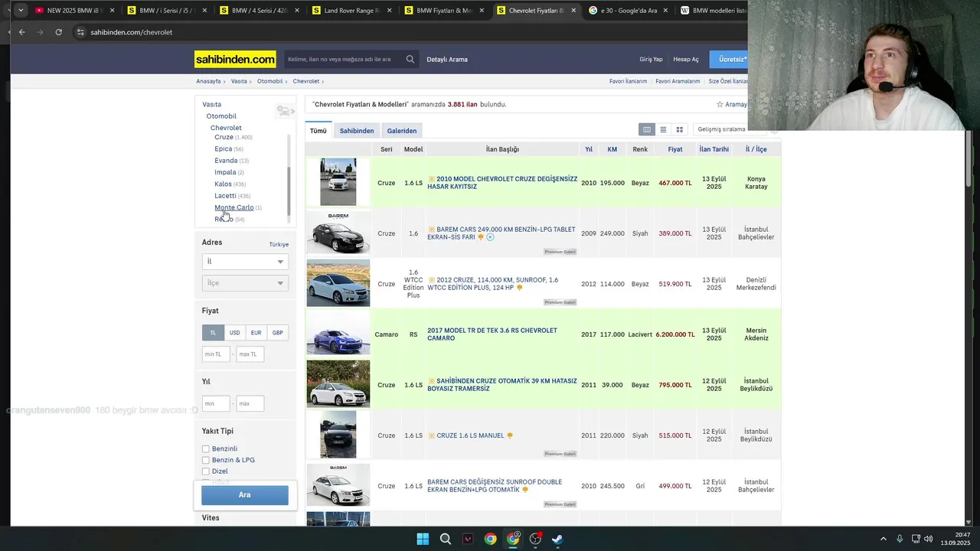980x551 pixels.
Task: Open the Valorant icon in taskbar
Action: coord(468,539)
